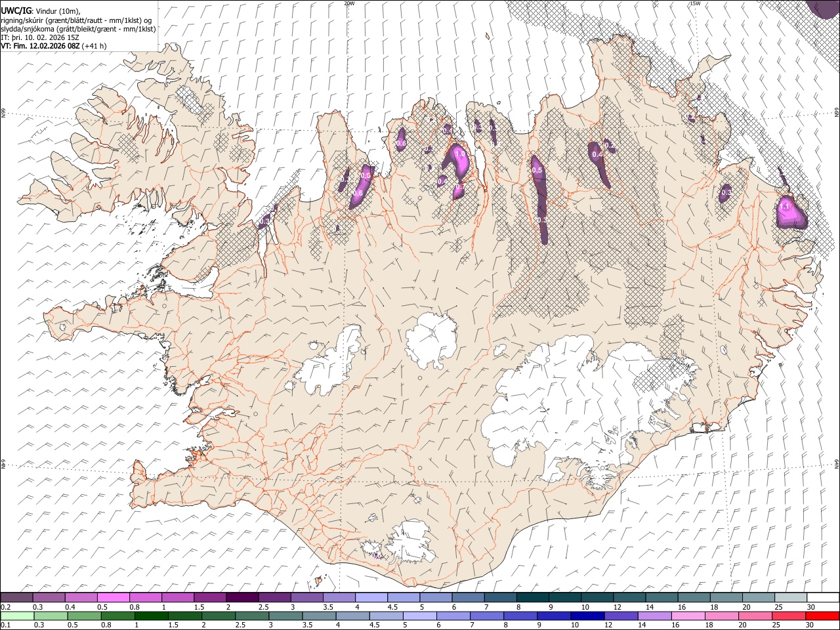This screenshot has height=630, width=840.
Task: Pick the bright pink 0.5 swatch on upper scale
Action: pyautogui.click(x=114, y=598)
